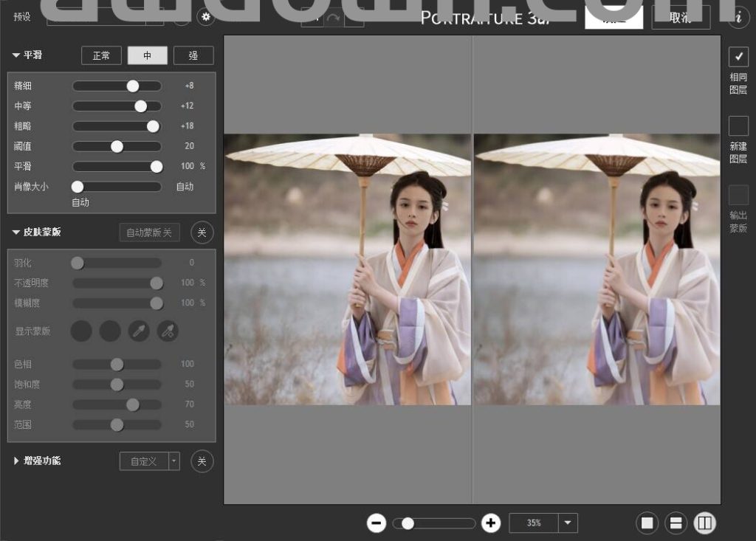
Task: Enable the 新建图层 checkbox
Action: (738, 126)
